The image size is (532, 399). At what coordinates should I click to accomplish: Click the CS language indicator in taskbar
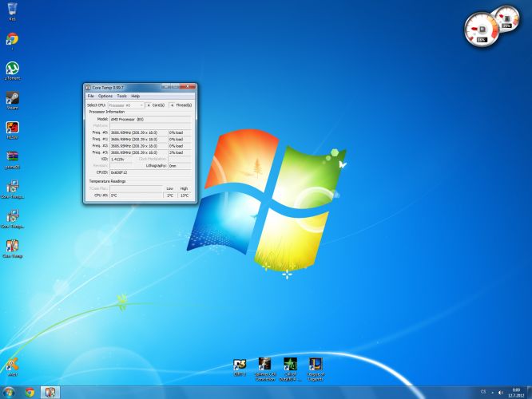pos(483,392)
